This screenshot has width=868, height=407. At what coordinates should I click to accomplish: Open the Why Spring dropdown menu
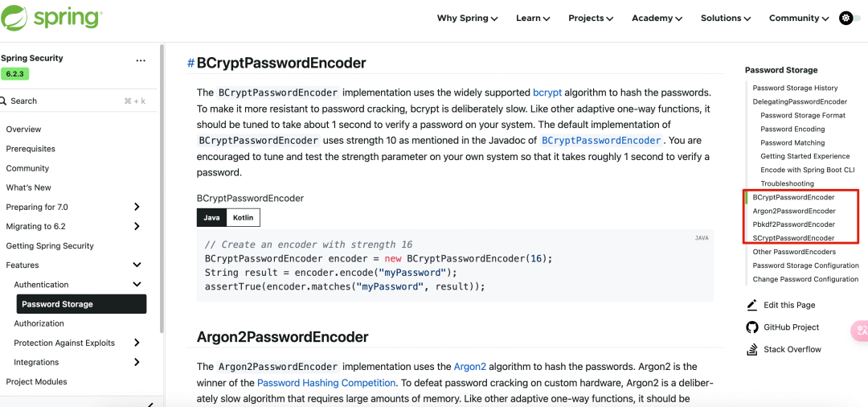467,18
